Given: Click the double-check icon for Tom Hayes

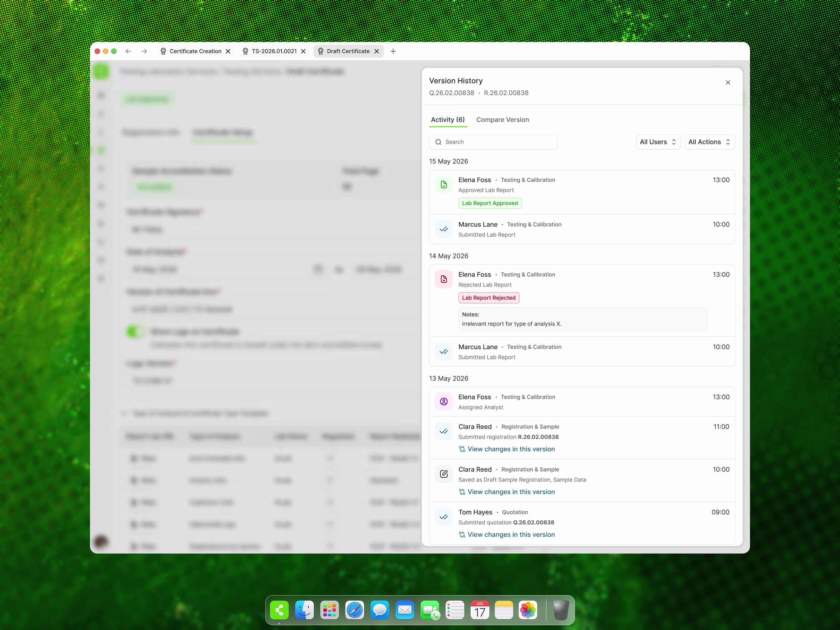Looking at the screenshot, I should coord(443,517).
